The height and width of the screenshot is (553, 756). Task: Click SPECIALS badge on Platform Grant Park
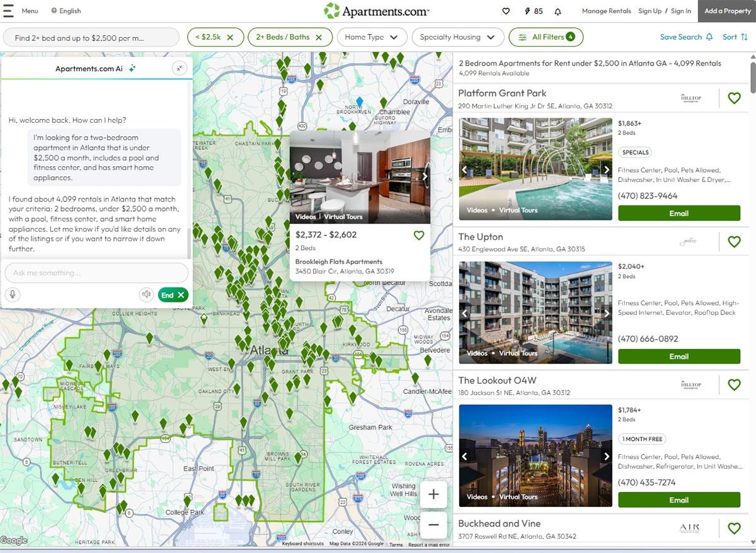pos(635,152)
